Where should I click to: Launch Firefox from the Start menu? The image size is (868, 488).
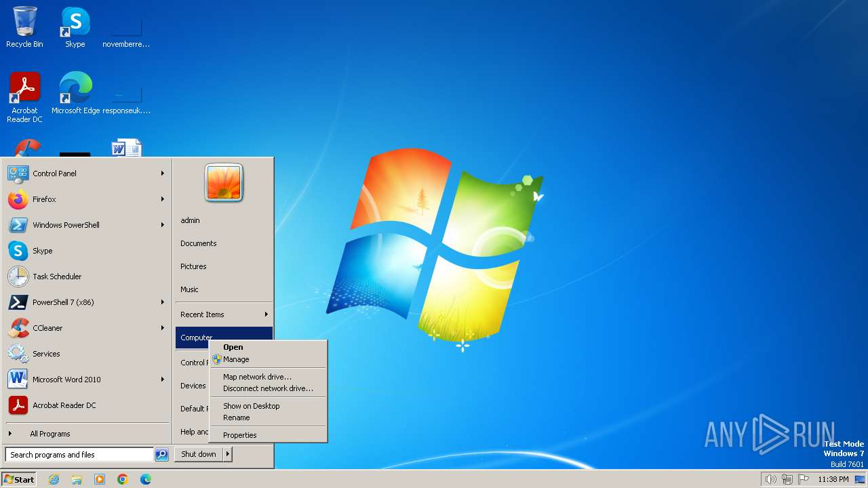[x=86, y=199]
